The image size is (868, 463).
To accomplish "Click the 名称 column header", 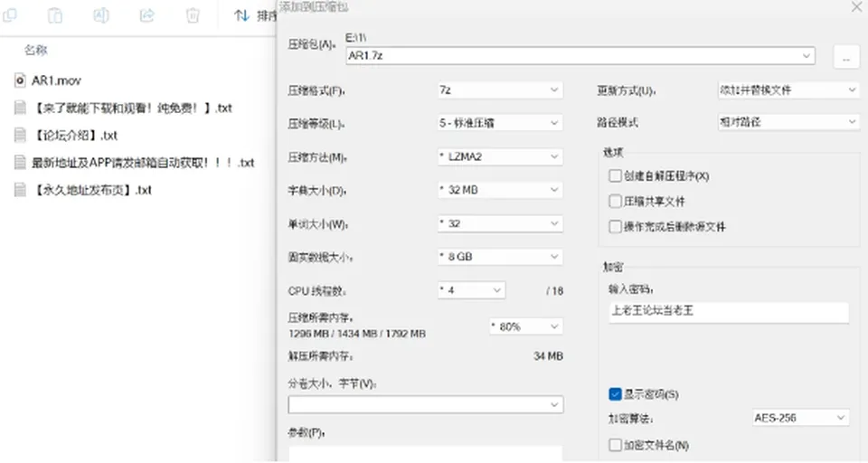I will (36, 51).
